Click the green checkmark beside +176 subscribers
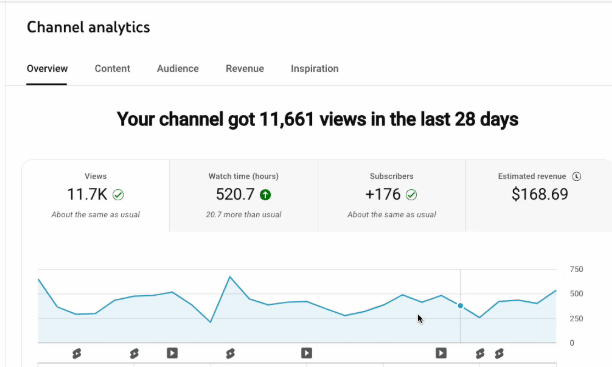The width and height of the screenshot is (612, 367). [411, 194]
